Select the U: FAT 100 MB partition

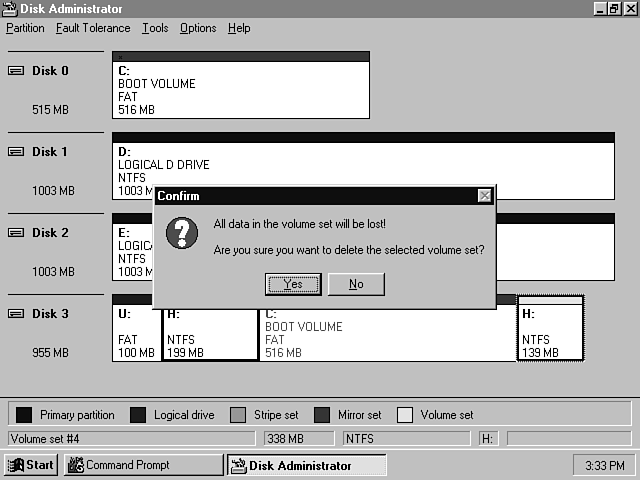click(x=136, y=333)
